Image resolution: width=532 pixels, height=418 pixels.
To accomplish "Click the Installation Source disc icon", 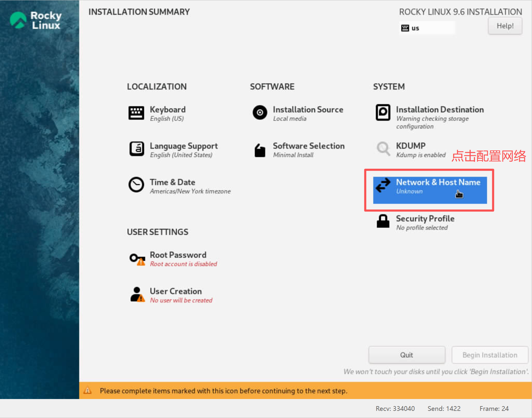I will pos(260,113).
